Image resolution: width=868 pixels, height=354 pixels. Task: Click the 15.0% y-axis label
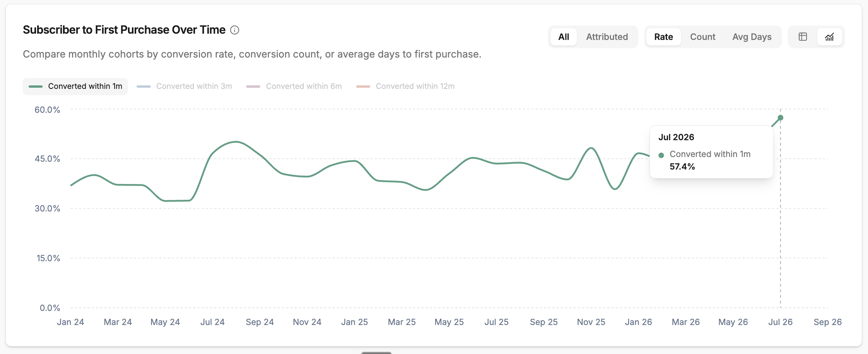48,258
